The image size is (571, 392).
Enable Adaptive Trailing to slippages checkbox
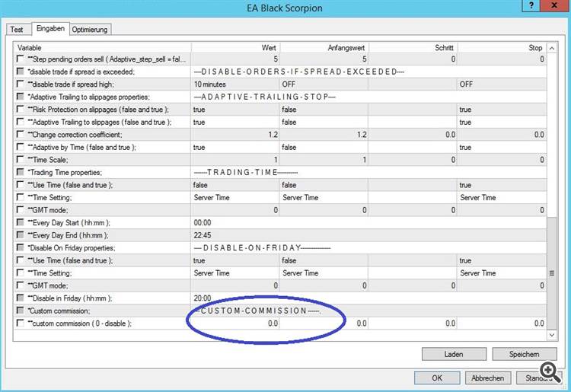pyautogui.click(x=21, y=122)
